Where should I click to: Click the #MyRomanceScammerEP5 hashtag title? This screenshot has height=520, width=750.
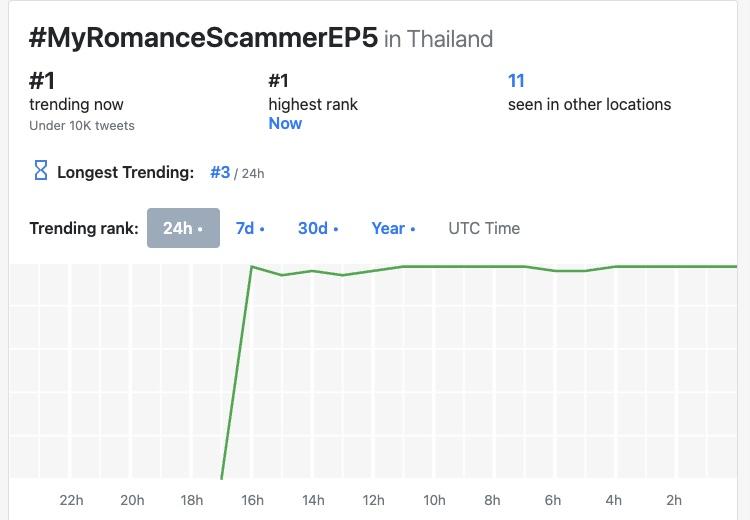click(x=203, y=38)
